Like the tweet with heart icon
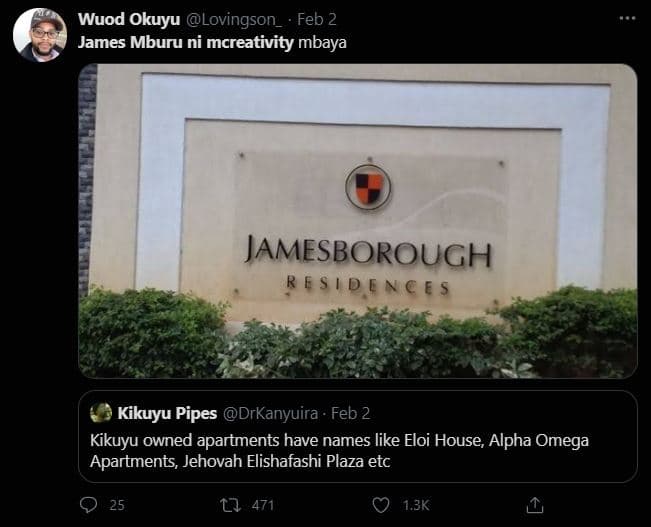The height and width of the screenshot is (527, 651). tap(381, 505)
